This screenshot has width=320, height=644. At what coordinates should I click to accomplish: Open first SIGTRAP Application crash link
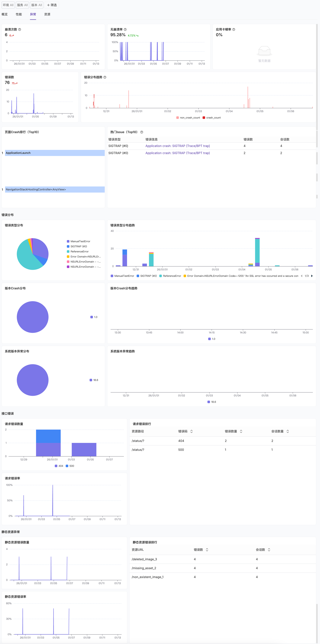tap(177, 146)
